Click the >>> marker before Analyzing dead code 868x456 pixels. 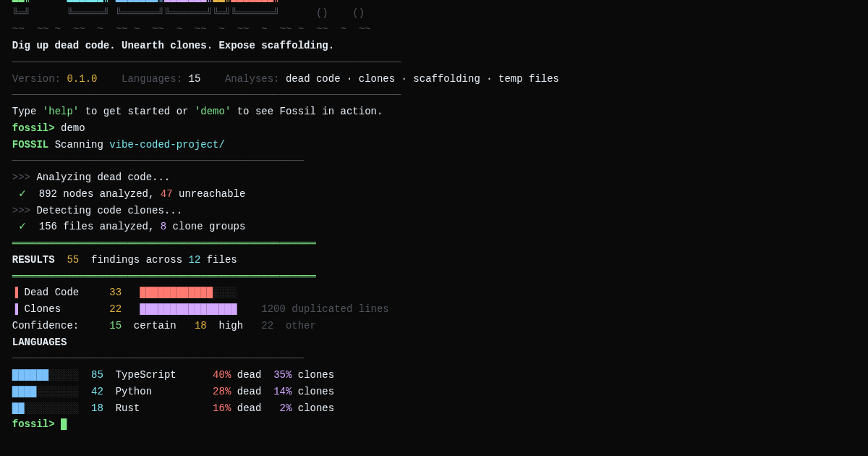(21, 177)
